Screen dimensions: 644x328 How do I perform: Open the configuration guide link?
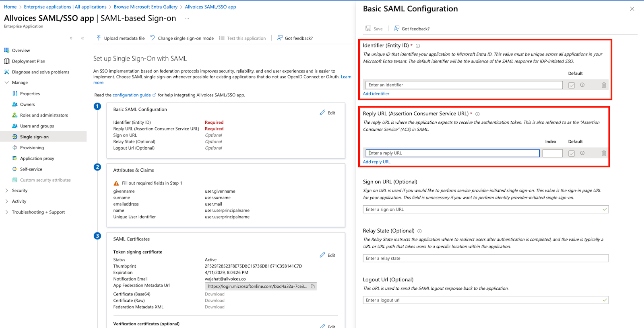[132, 95]
